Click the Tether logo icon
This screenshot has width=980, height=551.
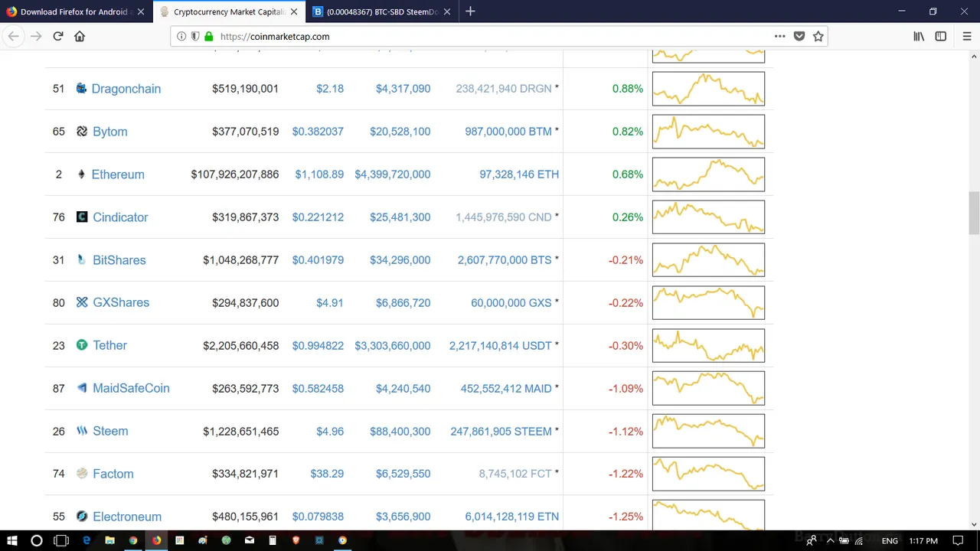[x=82, y=345]
